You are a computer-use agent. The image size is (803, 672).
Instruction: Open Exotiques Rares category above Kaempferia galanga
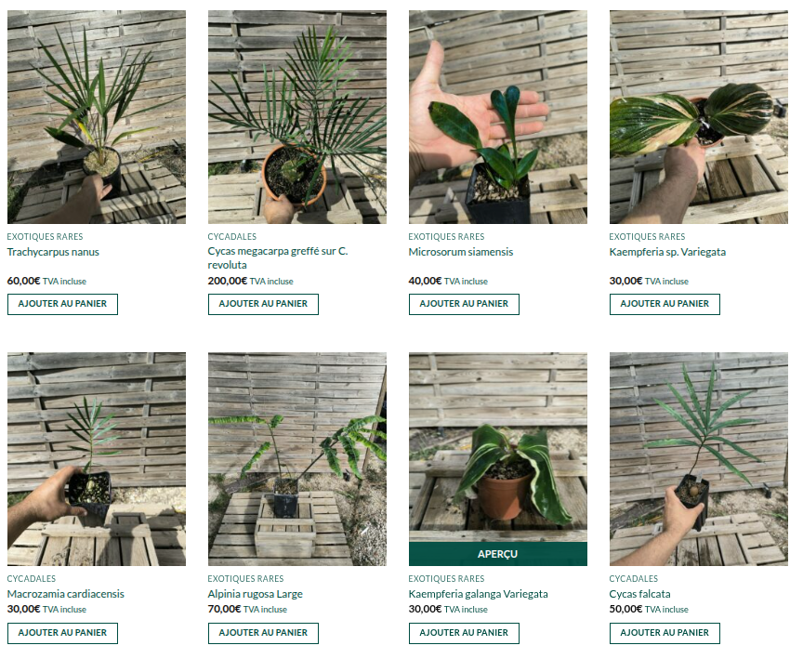[446, 579]
